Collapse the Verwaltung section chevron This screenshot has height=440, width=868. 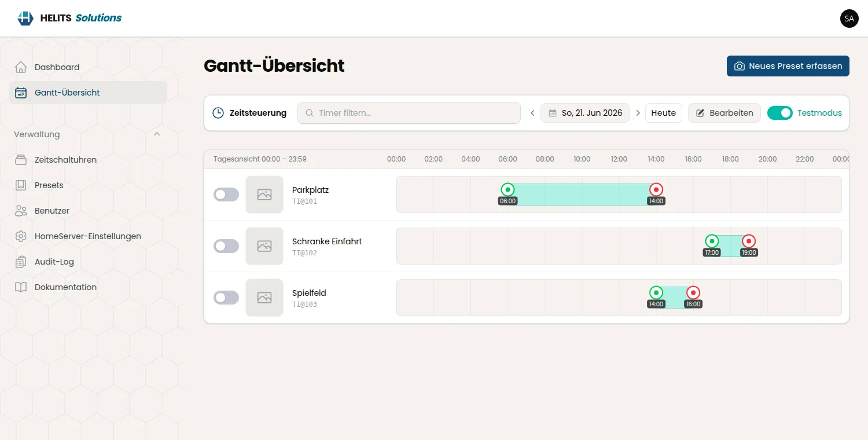click(x=157, y=134)
